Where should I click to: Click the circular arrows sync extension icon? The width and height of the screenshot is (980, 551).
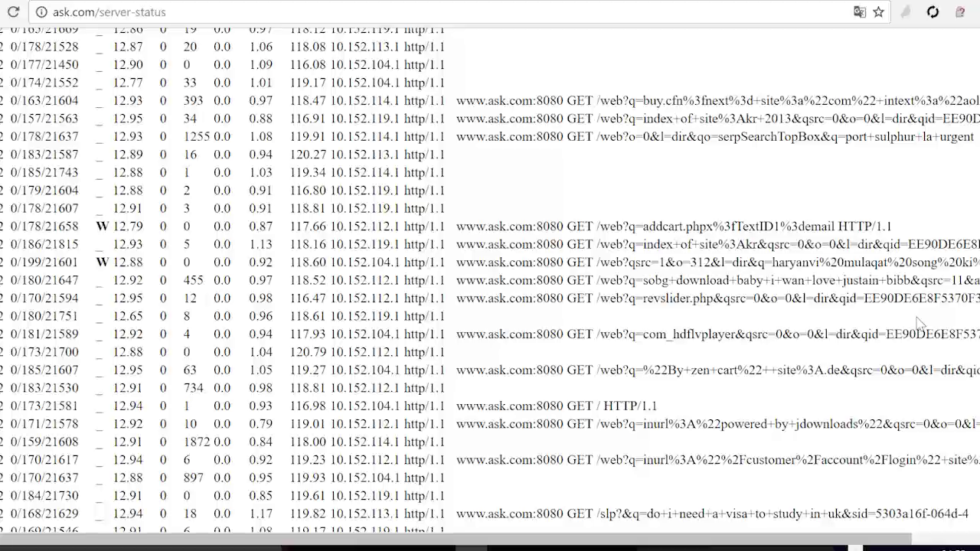(933, 12)
